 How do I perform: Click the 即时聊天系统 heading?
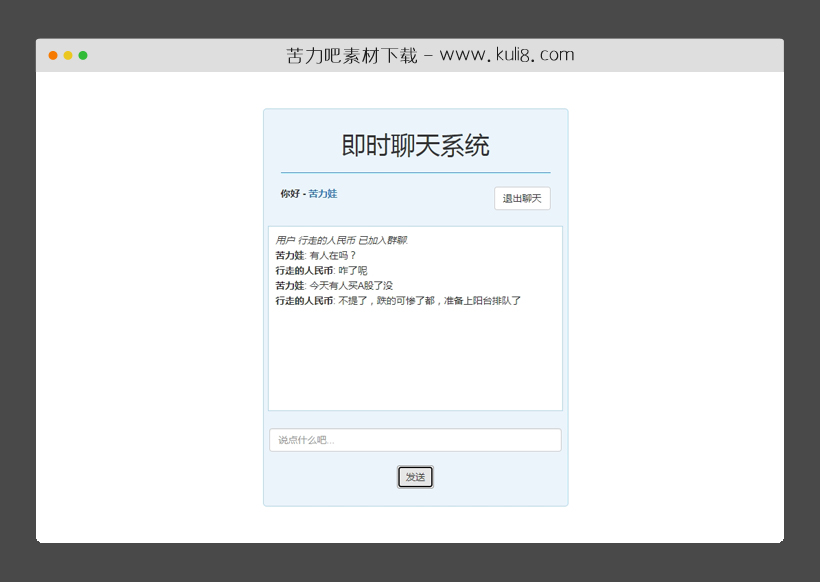(x=414, y=145)
